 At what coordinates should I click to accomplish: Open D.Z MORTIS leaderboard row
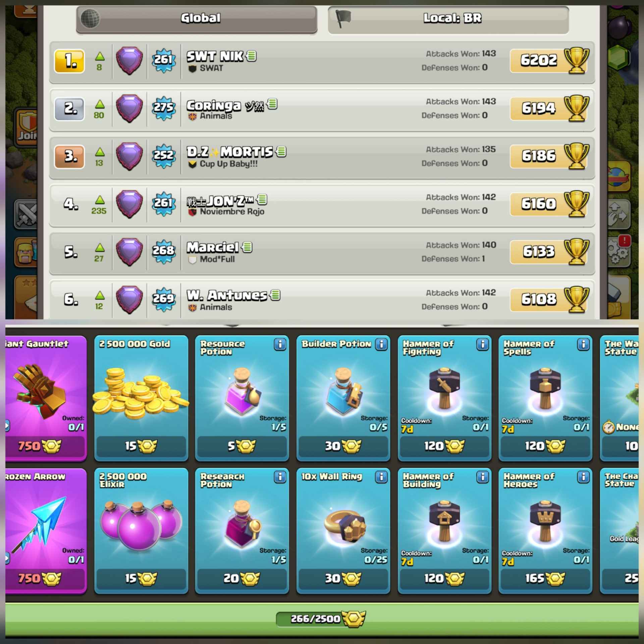point(322,157)
